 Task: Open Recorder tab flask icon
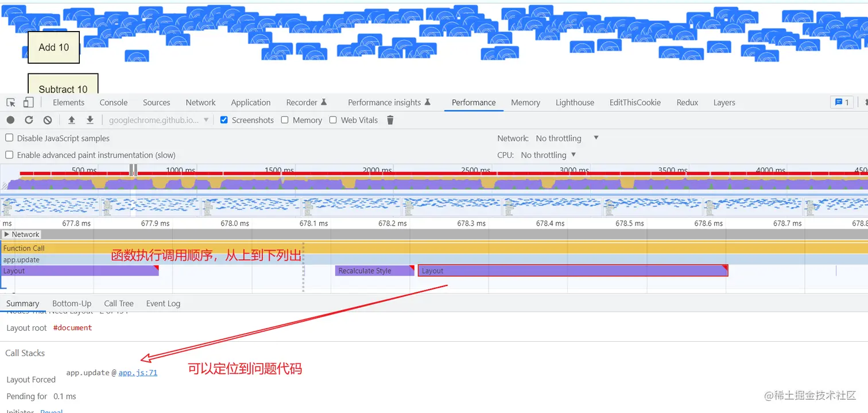pos(324,102)
